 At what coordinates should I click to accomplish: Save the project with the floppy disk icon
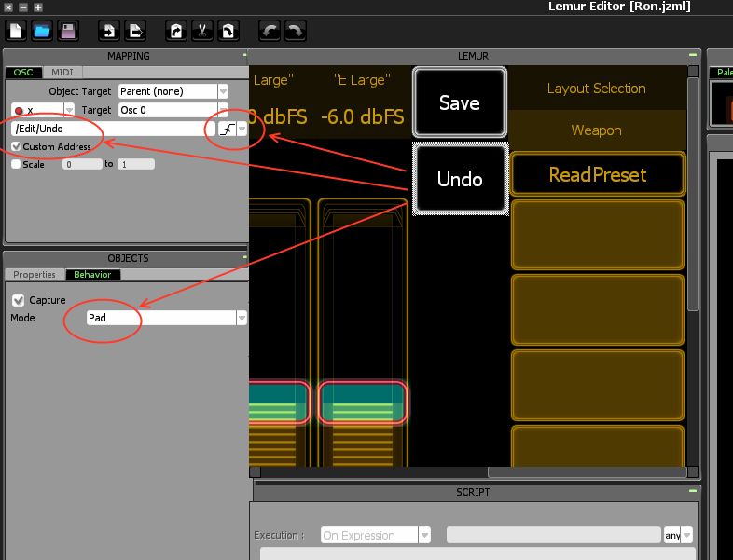[68, 32]
